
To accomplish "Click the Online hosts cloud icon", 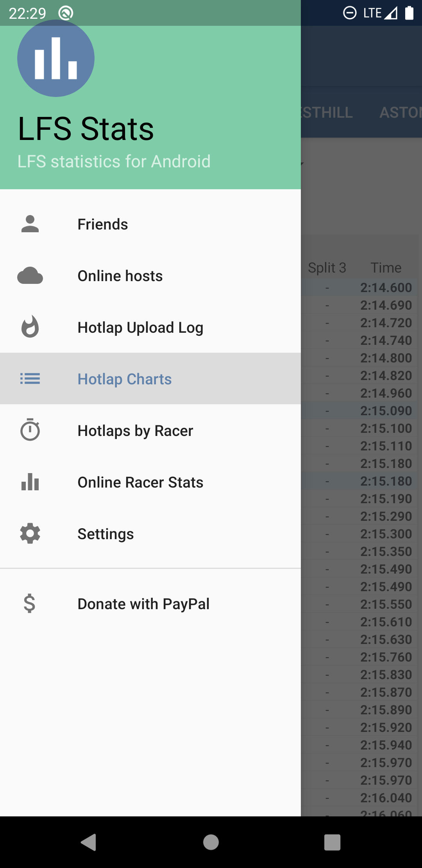I will 30,276.
